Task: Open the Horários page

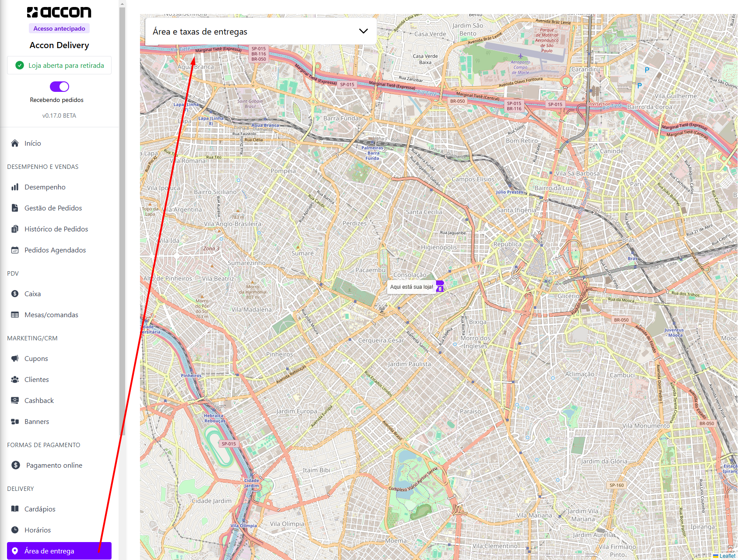Action: 59,530
